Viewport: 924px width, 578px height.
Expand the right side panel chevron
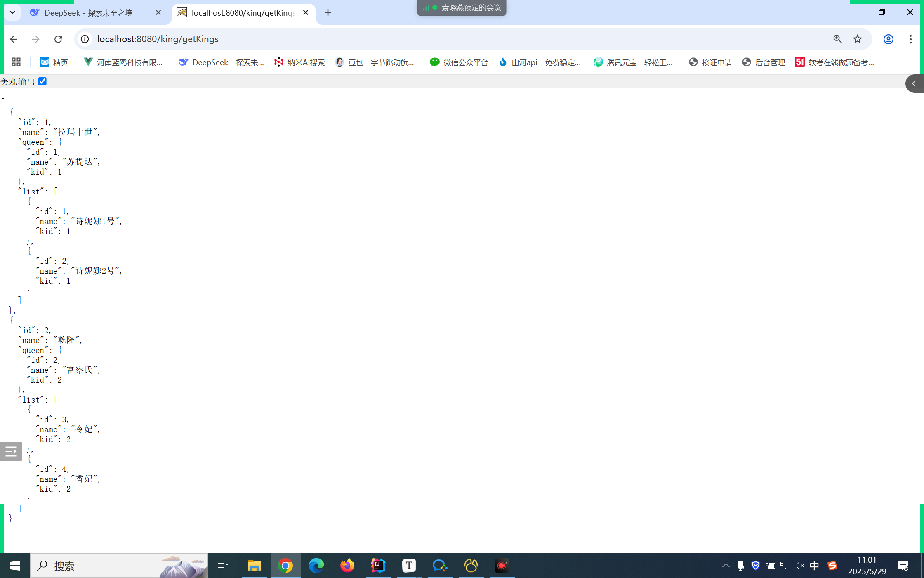click(914, 83)
